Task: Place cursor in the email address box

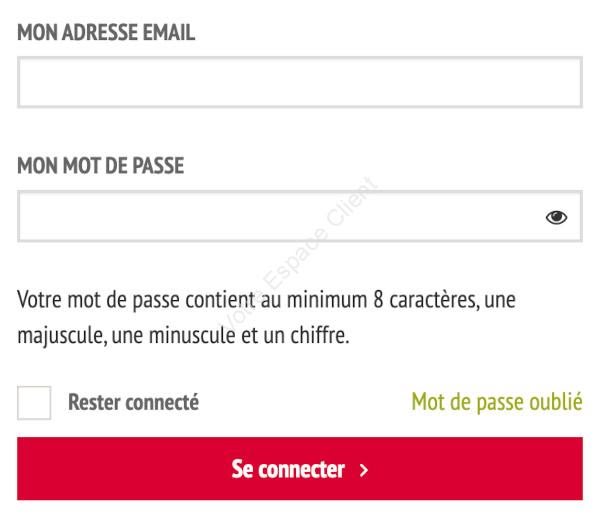Action: coord(300,82)
